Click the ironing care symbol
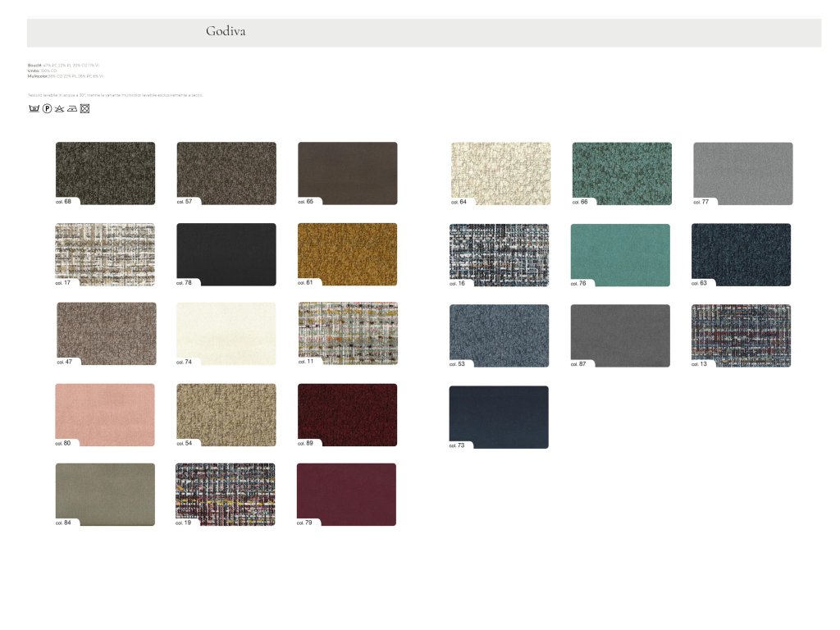 pos(72,108)
